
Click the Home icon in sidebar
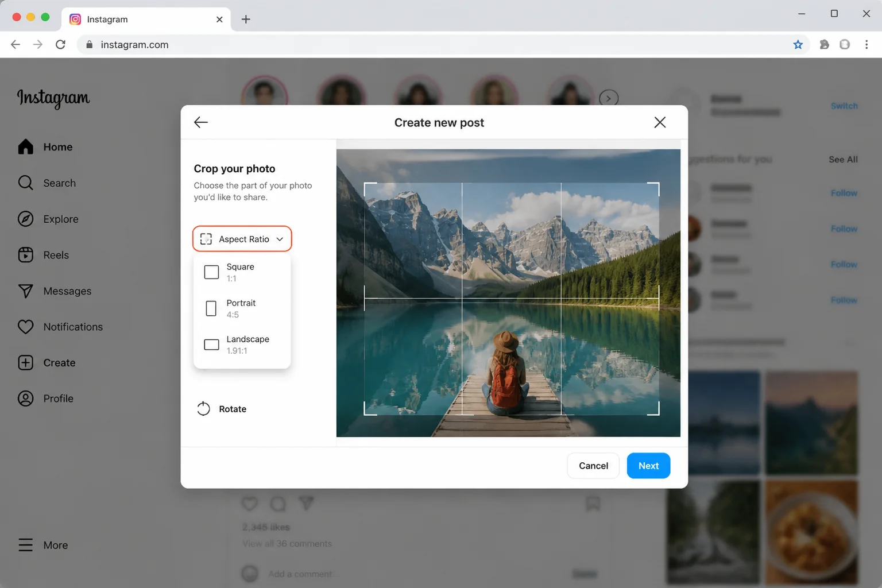click(25, 147)
